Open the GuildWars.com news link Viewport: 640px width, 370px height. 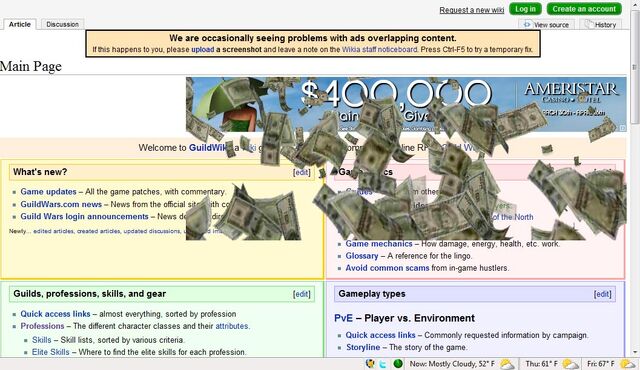(x=61, y=204)
